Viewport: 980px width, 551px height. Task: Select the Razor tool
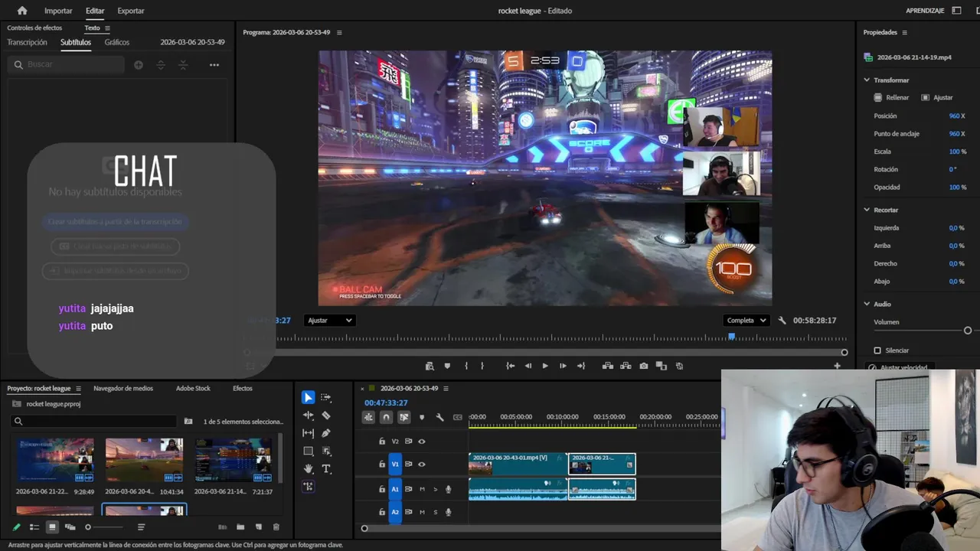pyautogui.click(x=326, y=416)
